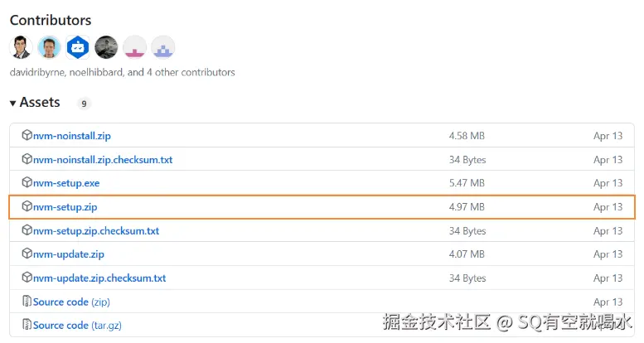The height and width of the screenshot is (343, 644).
Task: Open the pink identicon contributor avatar
Action: coord(134,47)
